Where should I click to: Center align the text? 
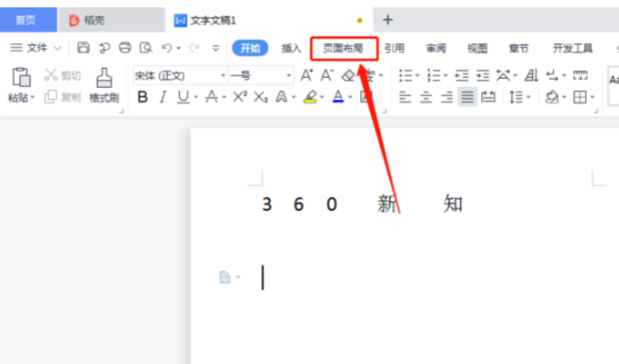[x=426, y=97]
